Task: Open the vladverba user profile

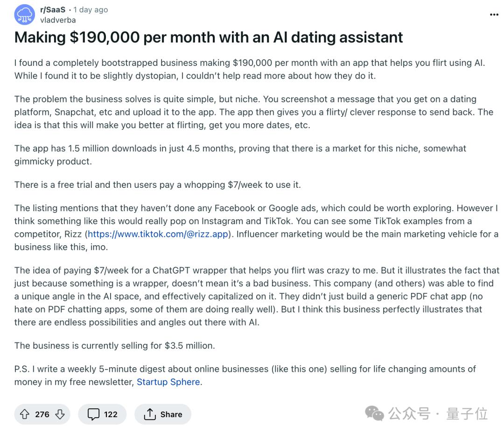Action: click(58, 20)
